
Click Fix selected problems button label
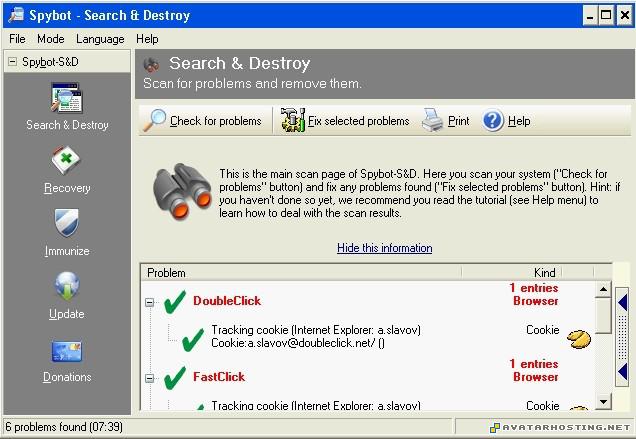tap(359, 121)
